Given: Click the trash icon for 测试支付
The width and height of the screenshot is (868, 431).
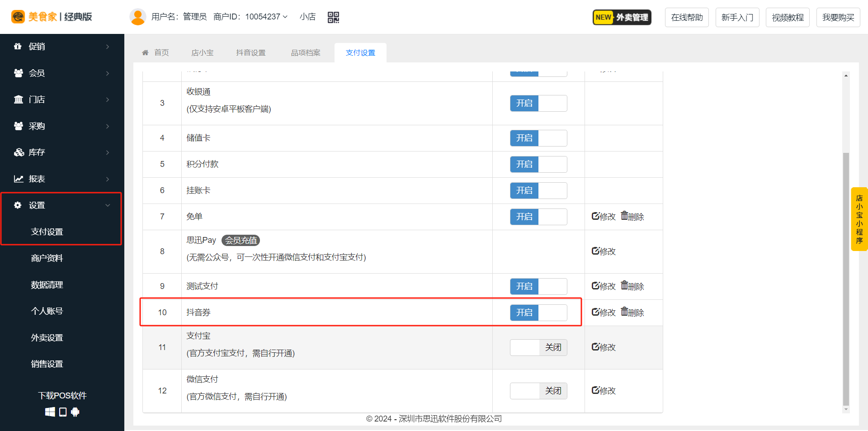Looking at the screenshot, I should point(624,285).
